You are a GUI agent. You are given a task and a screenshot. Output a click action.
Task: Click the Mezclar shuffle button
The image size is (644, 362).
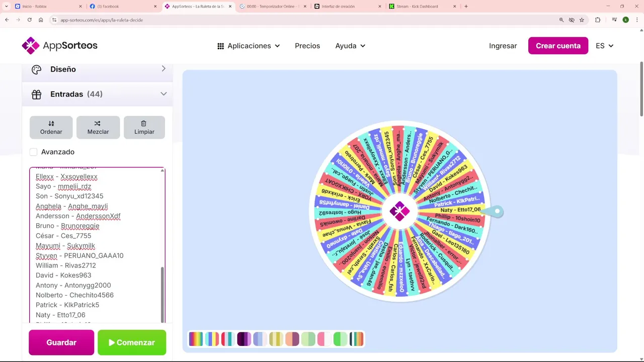click(x=98, y=127)
